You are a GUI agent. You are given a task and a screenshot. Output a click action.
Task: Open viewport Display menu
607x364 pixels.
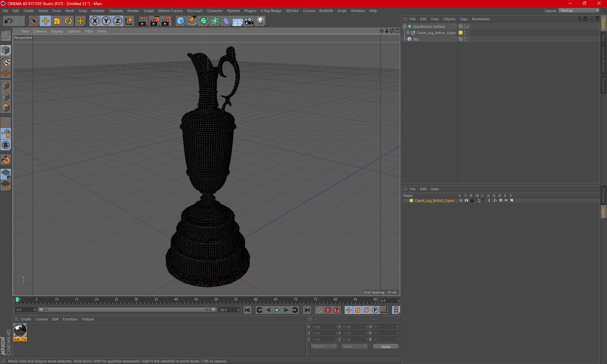(57, 31)
